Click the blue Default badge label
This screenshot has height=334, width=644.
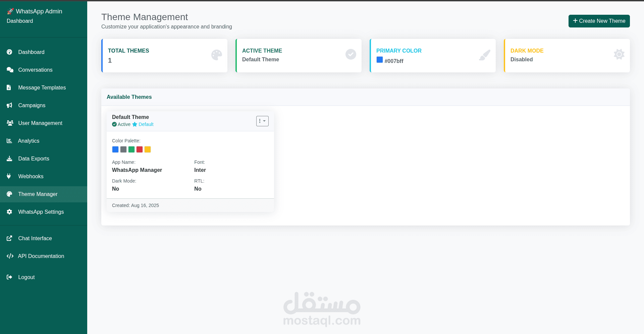coord(146,124)
